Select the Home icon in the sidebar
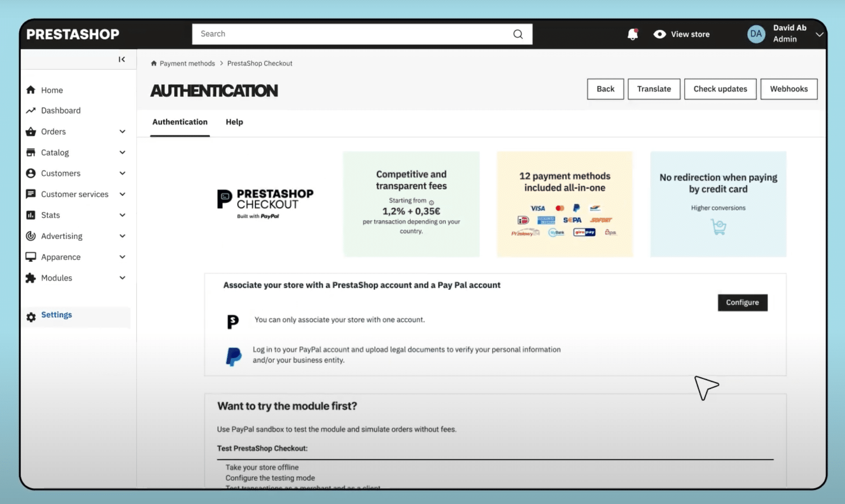This screenshot has height=504, width=845. click(31, 89)
